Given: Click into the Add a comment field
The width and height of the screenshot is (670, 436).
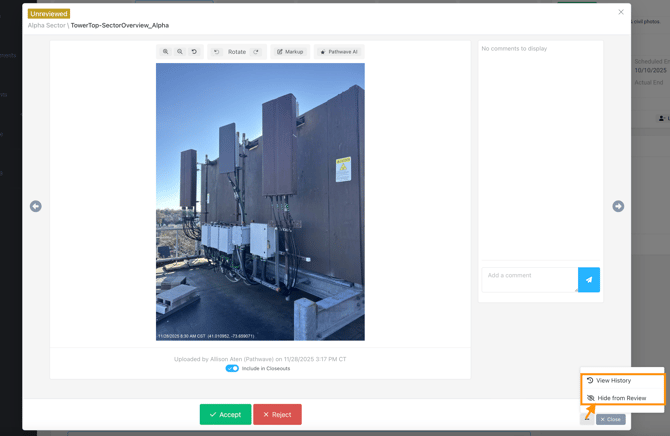Looking at the screenshot, I should (530, 279).
